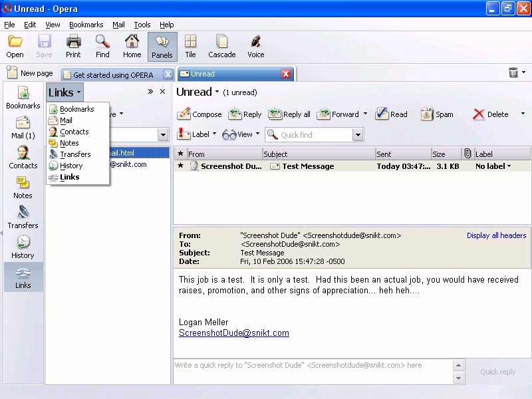Open the closed tabs trash icon
Viewport: 532px width, 399px height.
click(513, 73)
